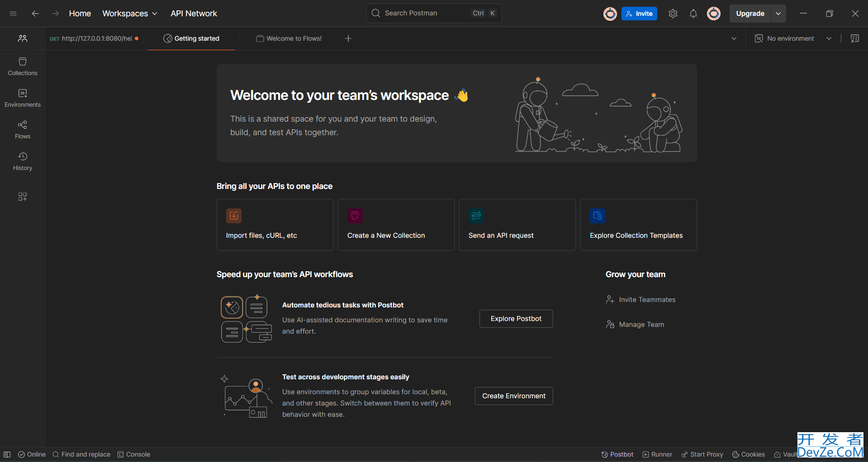The width and height of the screenshot is (868, 462).
Task: Open the Create a New Collection card
Action: [396, 225]
